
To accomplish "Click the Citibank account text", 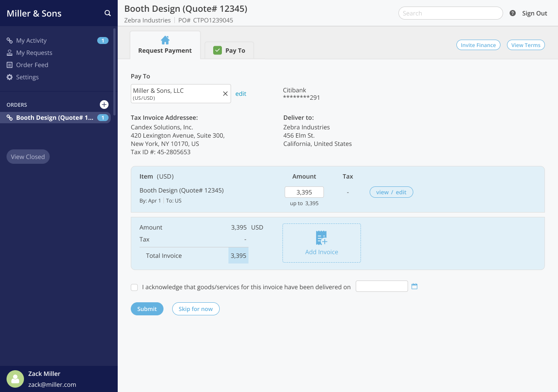I will [x=295, y=90].
